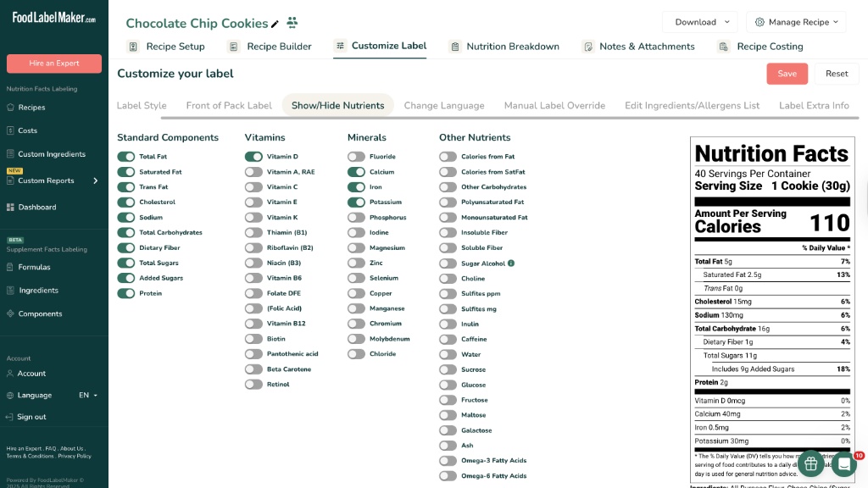Click the Hire an Expert button
The width and height of the screenshot is (868, 488).
pyautogui.click(x=54, y=64)
